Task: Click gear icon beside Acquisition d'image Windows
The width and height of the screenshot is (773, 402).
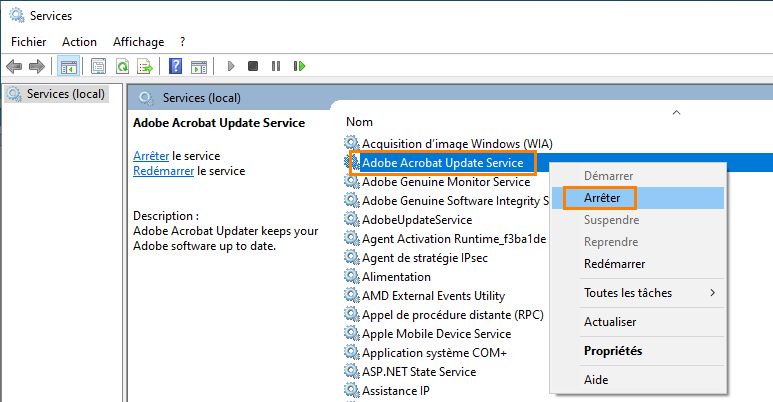Action: point(351,144)
